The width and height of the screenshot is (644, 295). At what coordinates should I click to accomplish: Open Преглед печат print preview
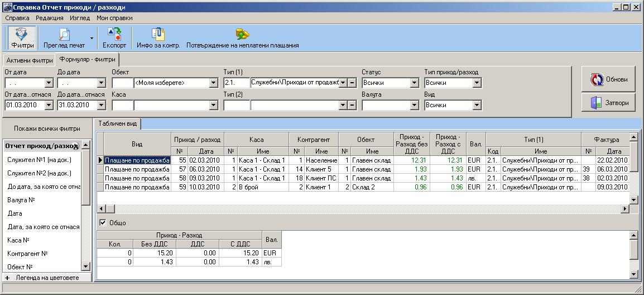click(64, 38)
